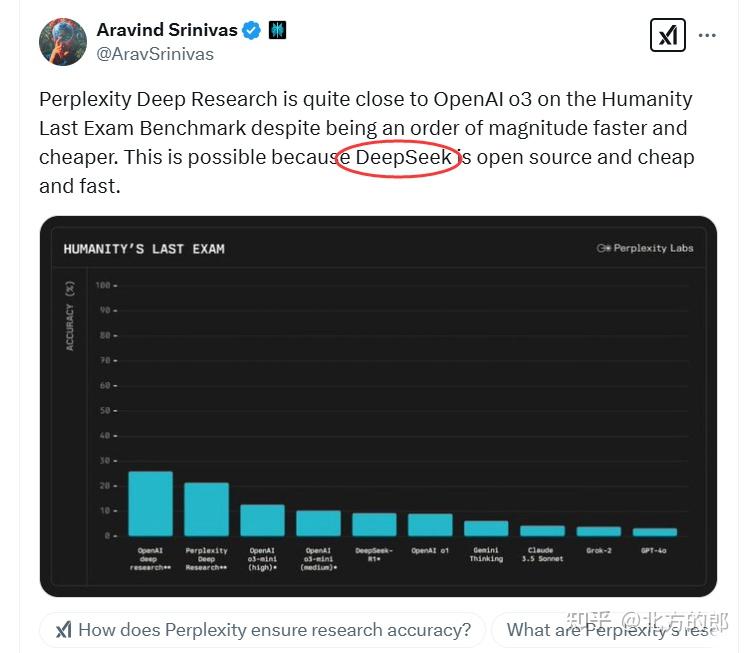Screen dimensions: 748x653
Task: Click the DeepSeek-R1 bar in the chart
Action: (374, 524)
